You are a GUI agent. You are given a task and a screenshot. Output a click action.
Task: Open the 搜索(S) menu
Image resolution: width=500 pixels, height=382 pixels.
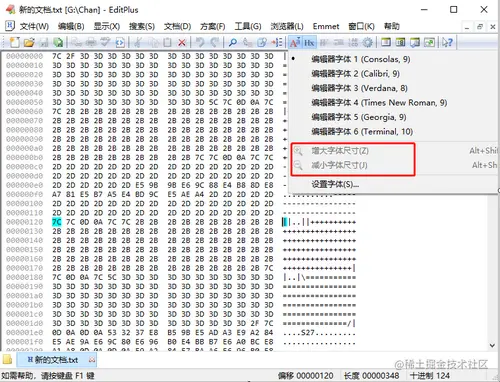(142, 26)
